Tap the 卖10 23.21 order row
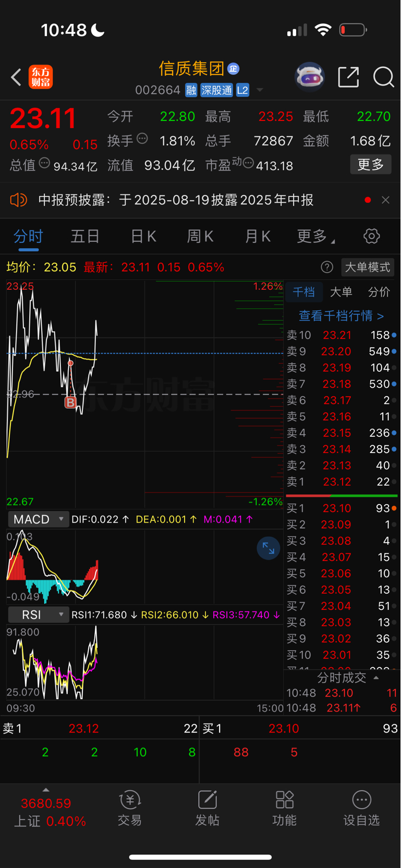Screen dimensions: 401x868 tap(342, 335)
